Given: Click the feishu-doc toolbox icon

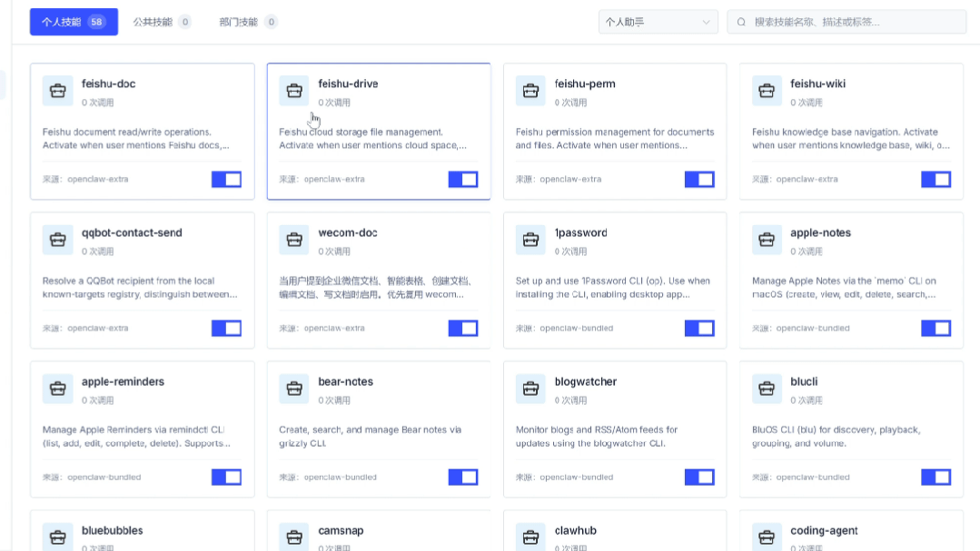Looking at the screenshot, I should click(57, 91).
